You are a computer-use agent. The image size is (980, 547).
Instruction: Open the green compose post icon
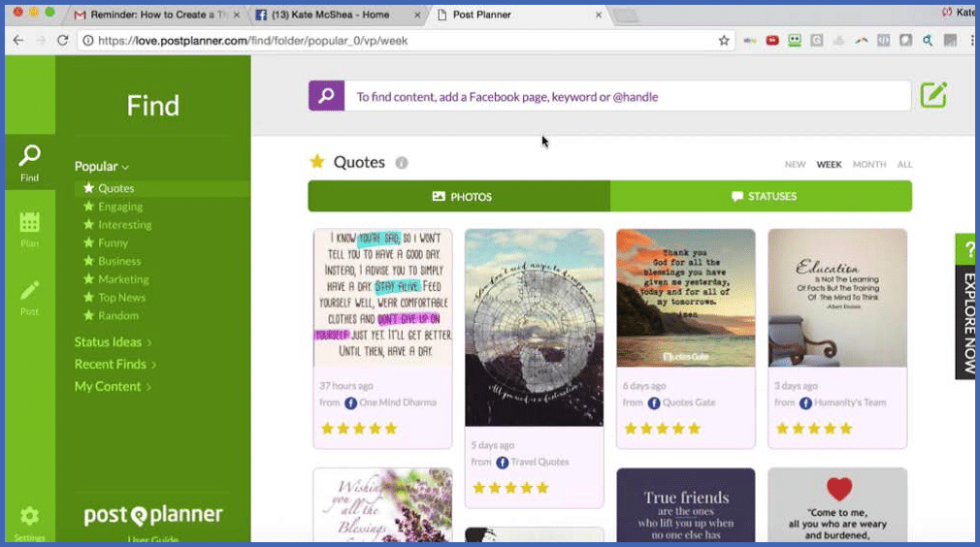coord(932,95)
